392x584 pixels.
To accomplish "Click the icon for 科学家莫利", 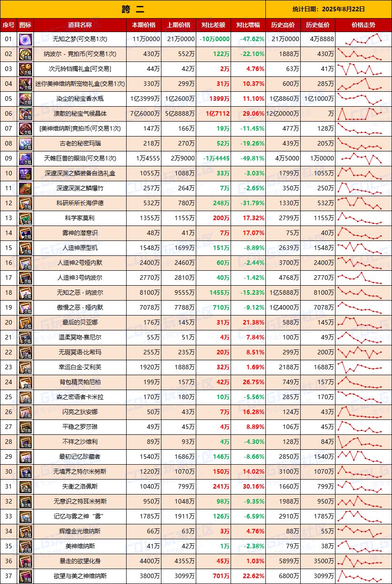I will (x=25, y=218).
